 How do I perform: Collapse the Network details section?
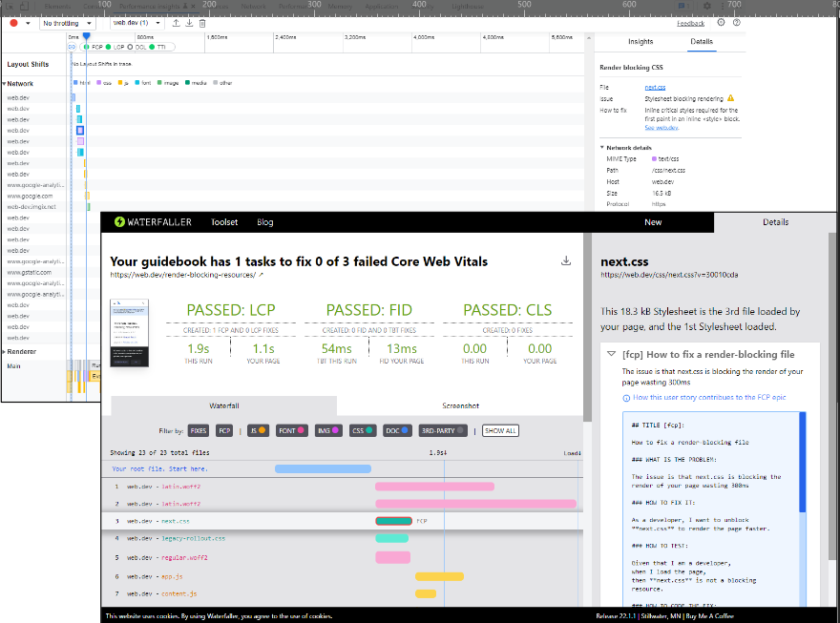point(602,147)
